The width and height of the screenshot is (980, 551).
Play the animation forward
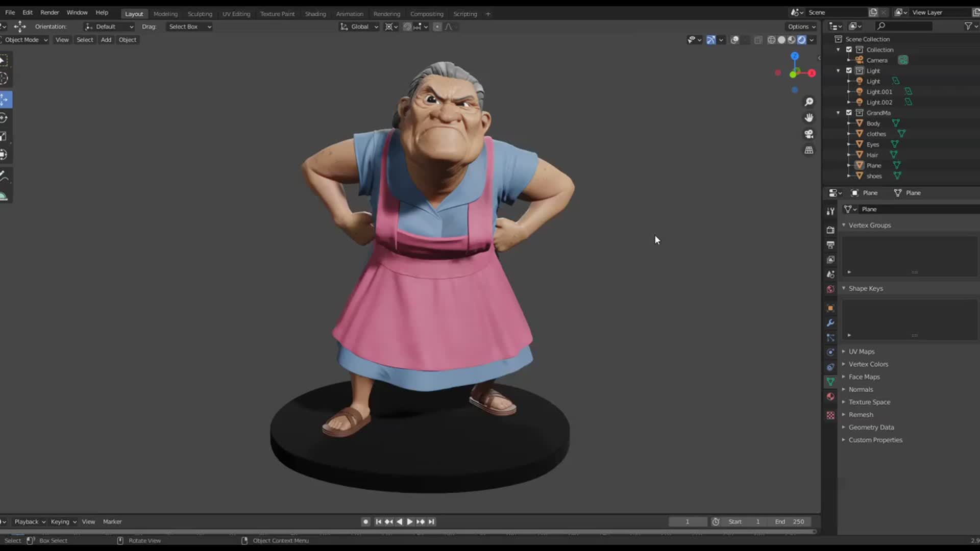point(410,521)
